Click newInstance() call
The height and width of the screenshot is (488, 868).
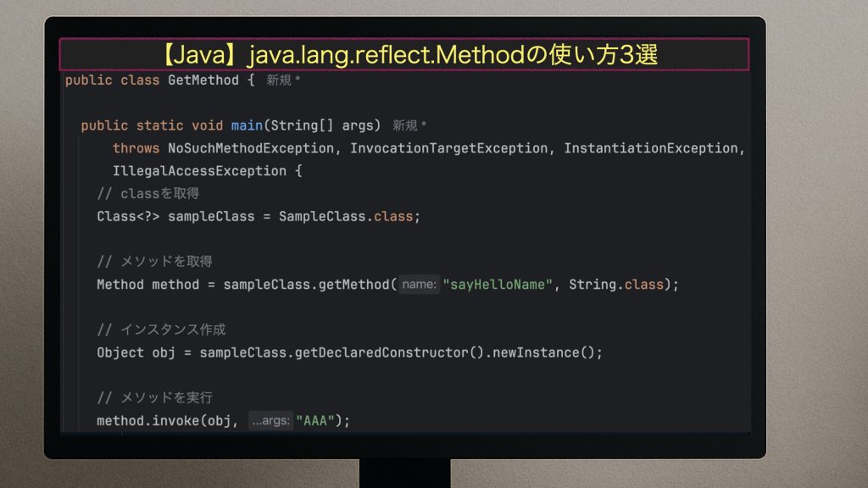[x=543, y=352]
